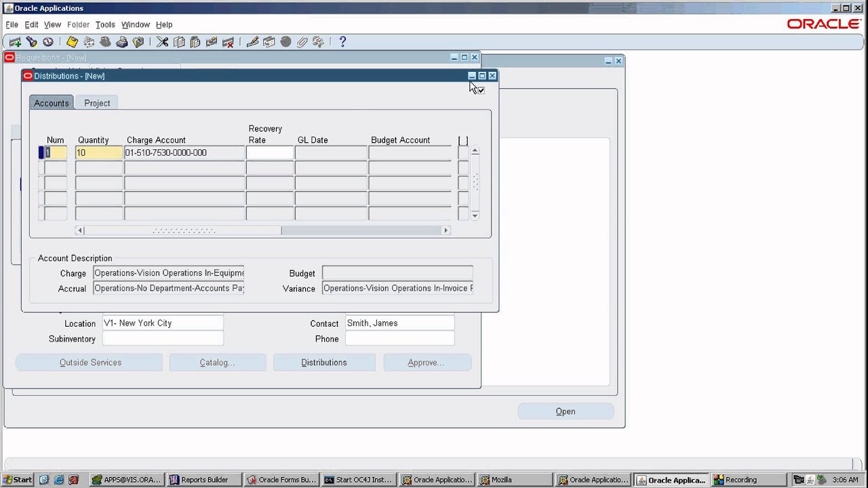This screenshot has height=488, width=868.
Task: Click the Save icon on the toolbar
Action: (72, 41)
